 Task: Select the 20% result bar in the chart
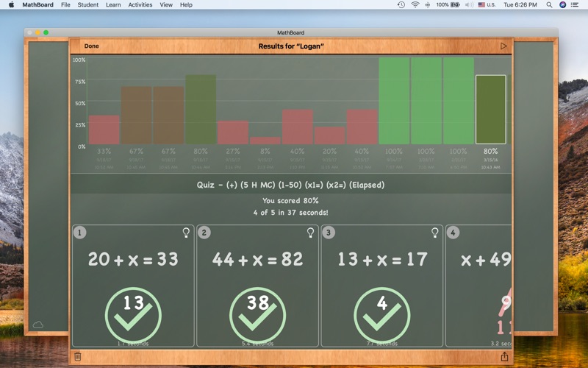coord(329,135)
